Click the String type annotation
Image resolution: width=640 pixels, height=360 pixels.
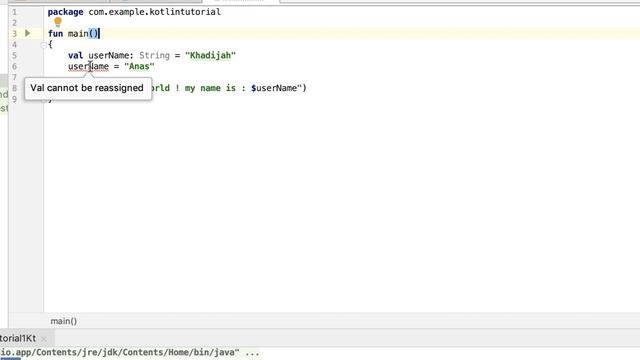[x=154, y=55]
